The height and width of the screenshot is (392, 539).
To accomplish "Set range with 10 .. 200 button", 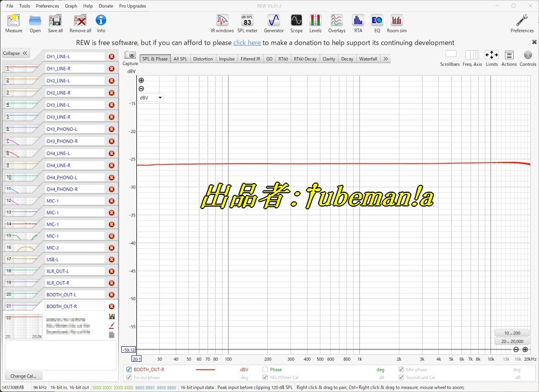I will point(512,333).
